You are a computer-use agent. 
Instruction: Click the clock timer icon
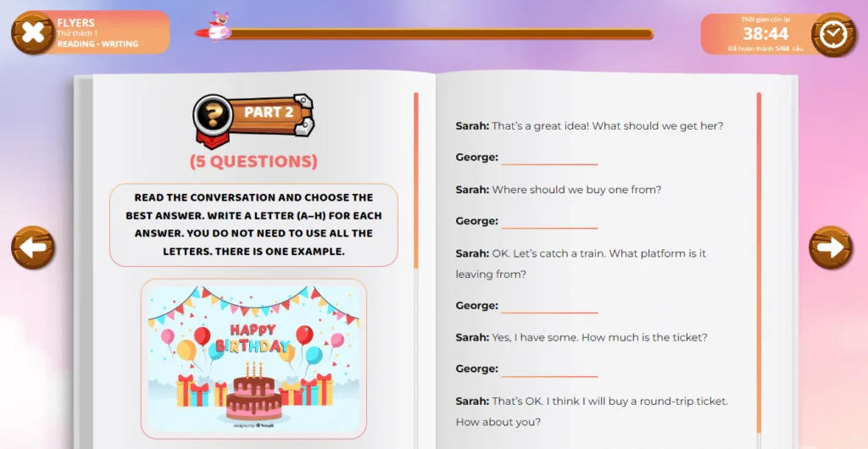pos(833,34)
